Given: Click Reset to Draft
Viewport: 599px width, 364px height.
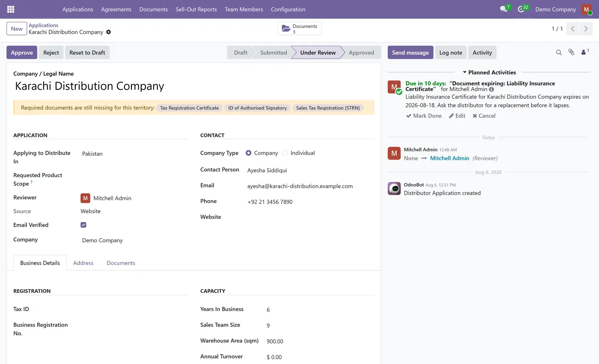Looking at the screenshot, I should pyautogui.click(x=87, y=53).
